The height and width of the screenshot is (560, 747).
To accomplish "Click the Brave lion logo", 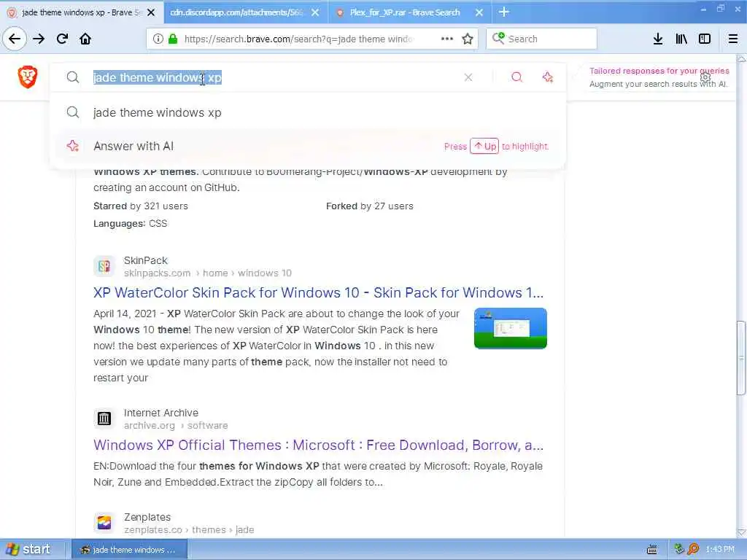I will pos(28,77).
